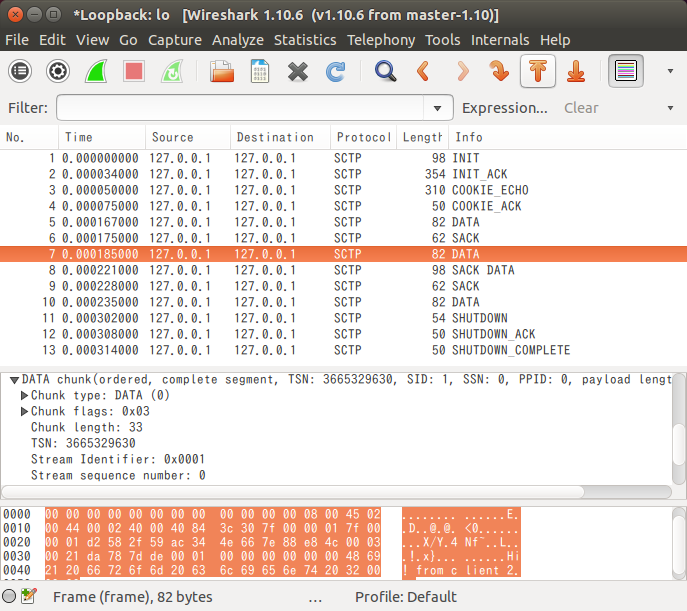Reload the capture file with the blue arrow icon
Screen dimensions: 687x611
tap(335, 71)
